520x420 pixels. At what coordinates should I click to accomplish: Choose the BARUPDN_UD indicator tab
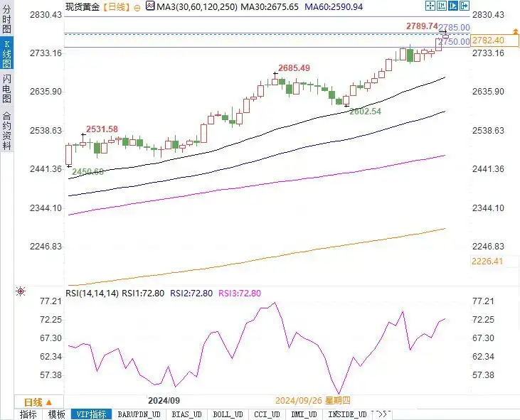(x=139, y=414)
